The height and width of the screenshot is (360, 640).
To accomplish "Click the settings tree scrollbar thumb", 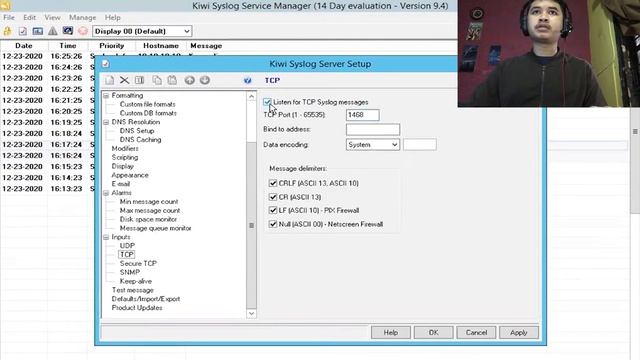I will (x=251, y=225).
